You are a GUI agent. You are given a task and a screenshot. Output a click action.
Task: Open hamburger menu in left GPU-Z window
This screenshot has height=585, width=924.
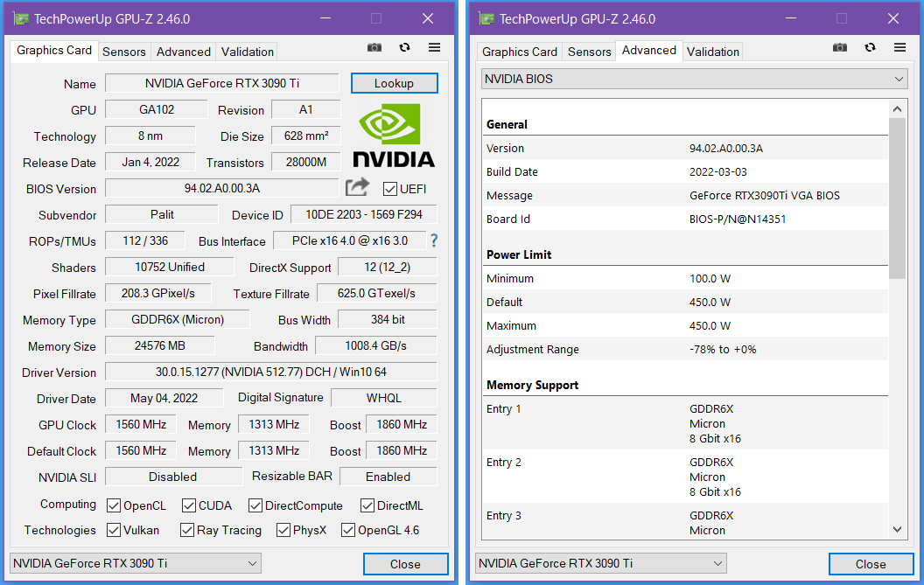point(434,47)
